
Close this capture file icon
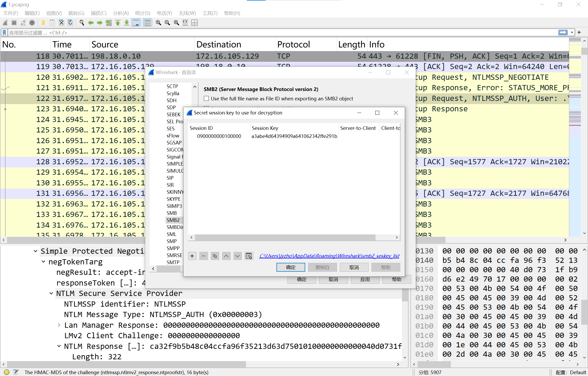(61, 23)
